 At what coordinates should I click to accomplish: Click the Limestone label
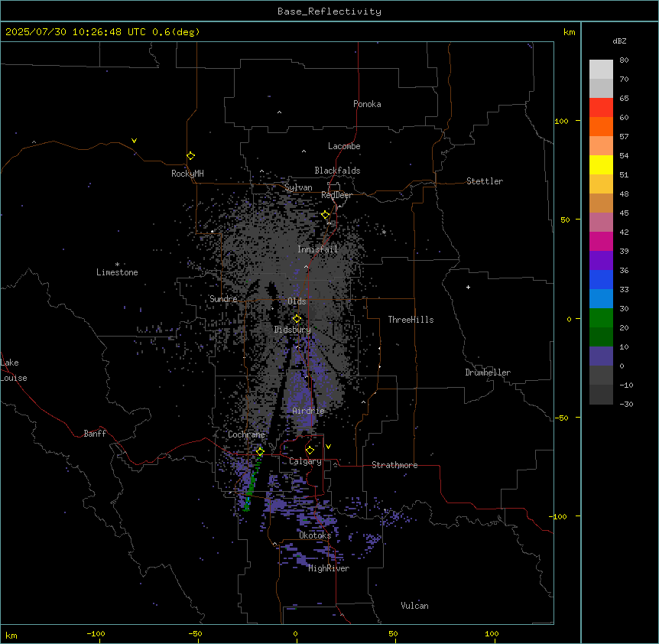tap(117, 272)
